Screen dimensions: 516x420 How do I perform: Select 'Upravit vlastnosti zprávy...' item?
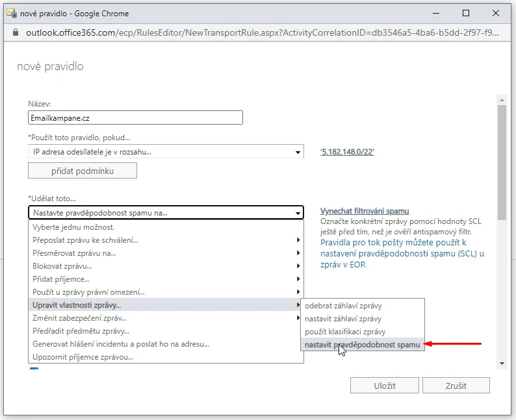(166, 305)
